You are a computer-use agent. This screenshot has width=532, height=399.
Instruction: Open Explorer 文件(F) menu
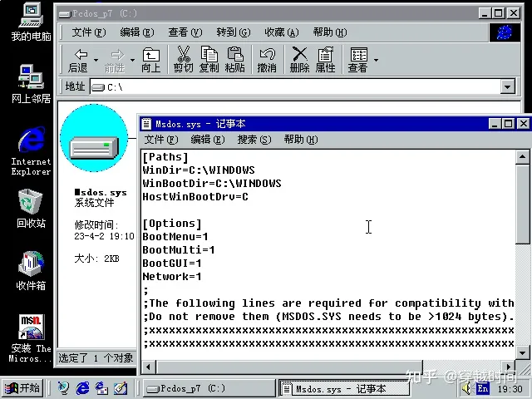point(89,32)
